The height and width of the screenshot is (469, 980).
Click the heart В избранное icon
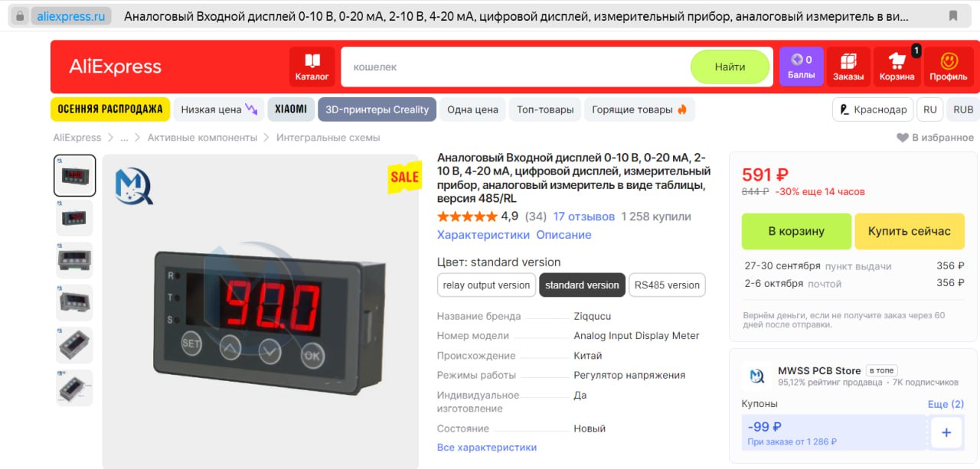[903, 138]
